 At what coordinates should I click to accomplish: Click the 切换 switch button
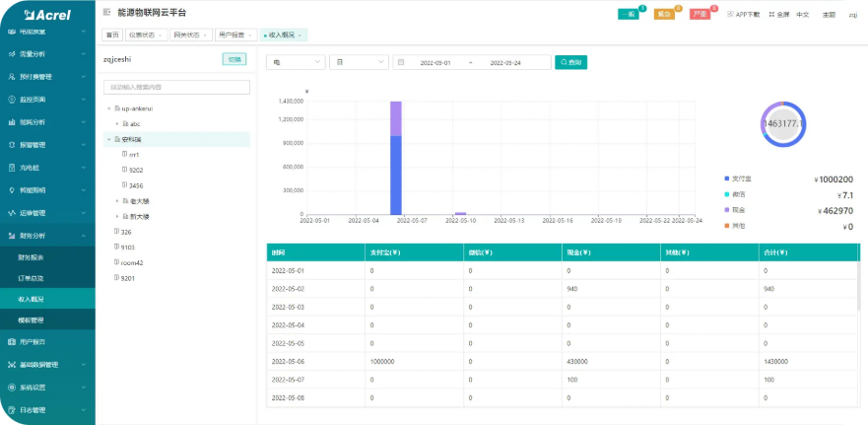[234, 59]
